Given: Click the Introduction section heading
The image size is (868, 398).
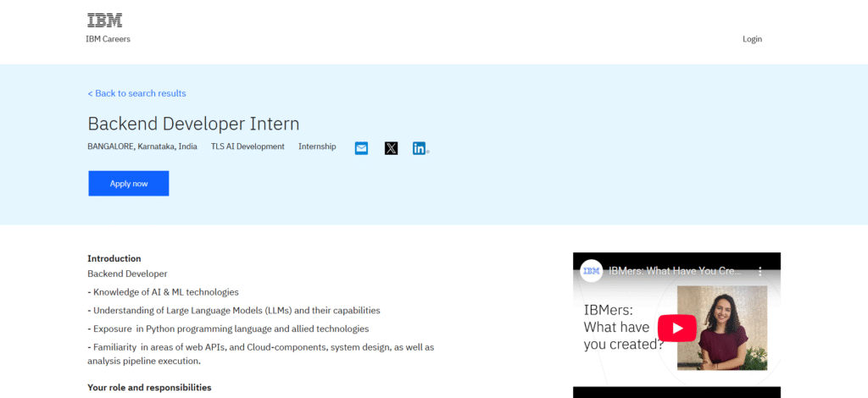Looking at the screenshot, I should tap(114, 258).
